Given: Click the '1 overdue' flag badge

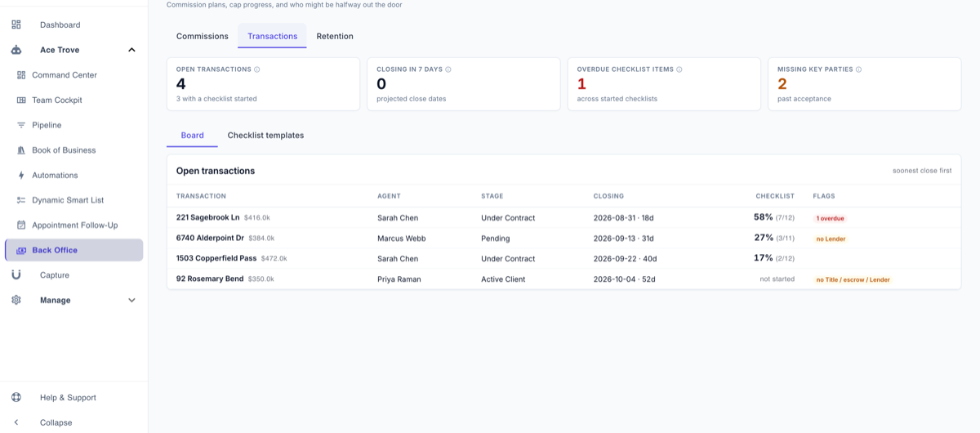Looking at the screenshot, I should (830, 218).
